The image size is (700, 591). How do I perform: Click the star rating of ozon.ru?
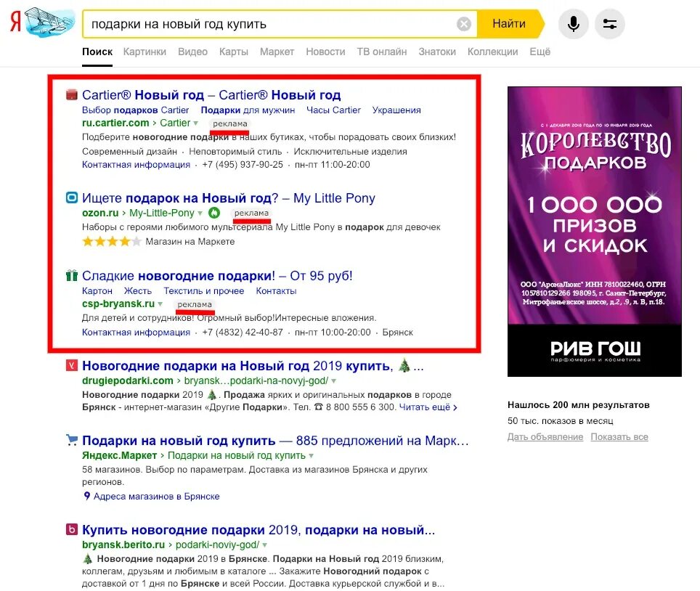pos(112,242)
